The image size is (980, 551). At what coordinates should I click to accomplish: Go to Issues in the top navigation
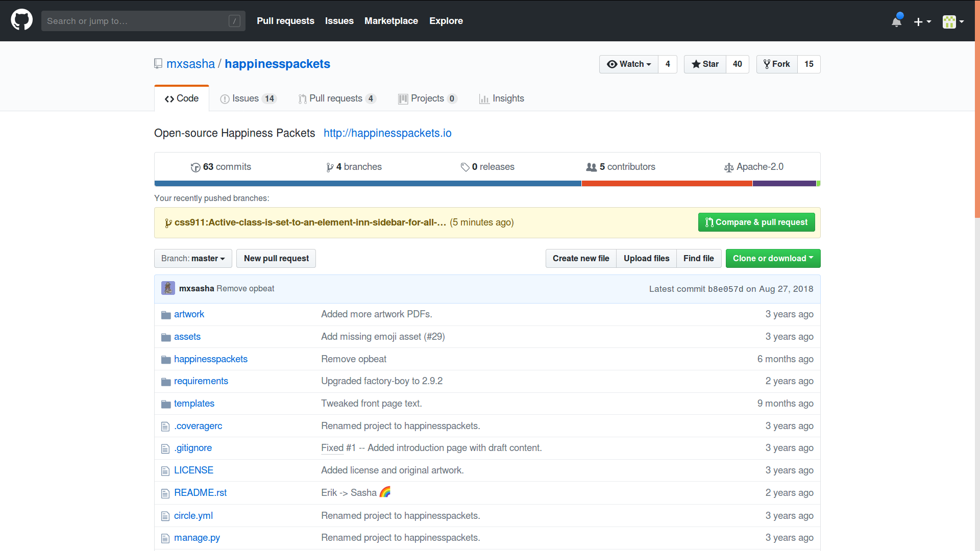(339, 21)
